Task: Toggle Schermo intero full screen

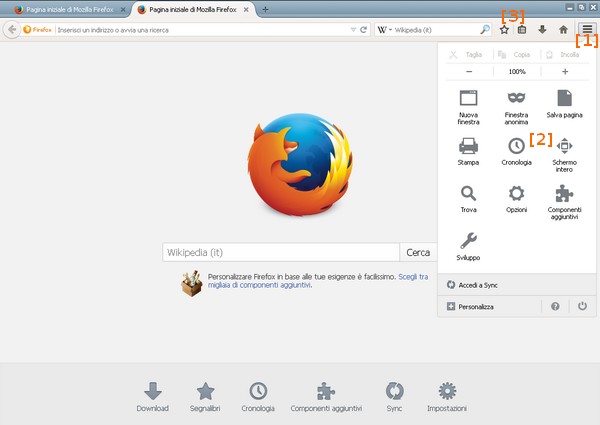Action: coord(564,155)
